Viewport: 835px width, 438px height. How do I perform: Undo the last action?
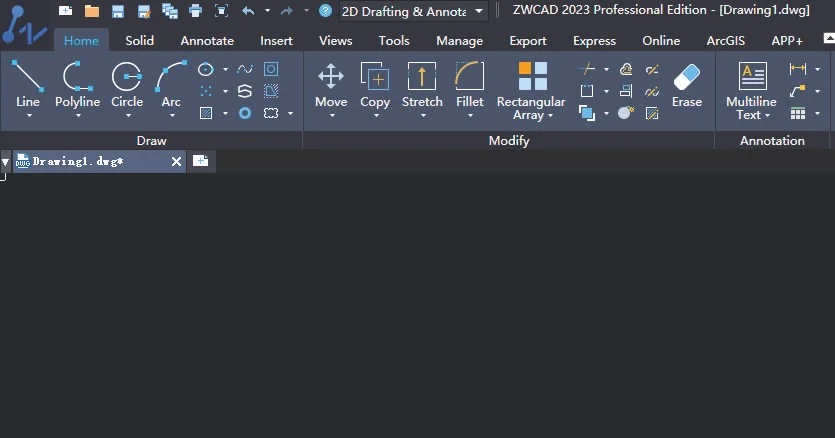tap(248, 11)
